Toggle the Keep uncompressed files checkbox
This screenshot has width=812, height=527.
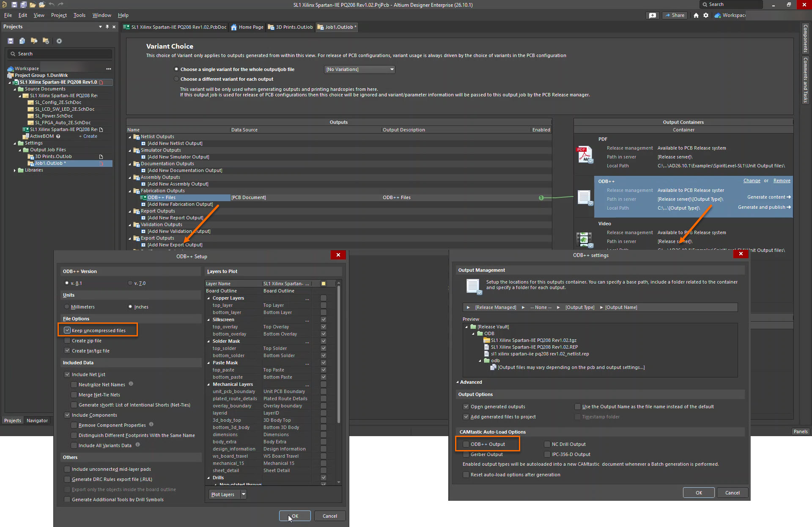[67, 330]
